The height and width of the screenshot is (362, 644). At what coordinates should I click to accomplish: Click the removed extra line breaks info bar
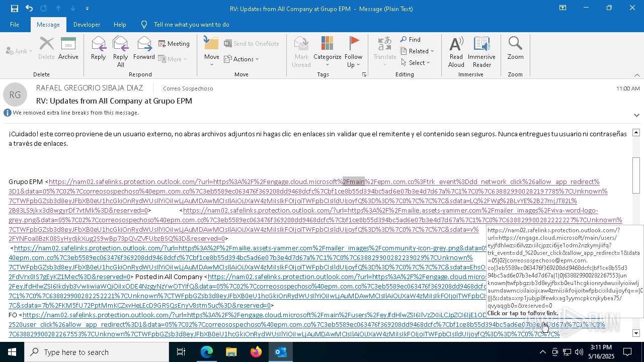point(75,113)
